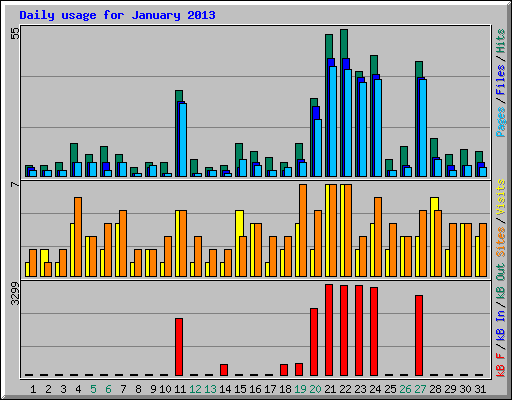Click day label '31' on the x-axis

coord(480,389)
